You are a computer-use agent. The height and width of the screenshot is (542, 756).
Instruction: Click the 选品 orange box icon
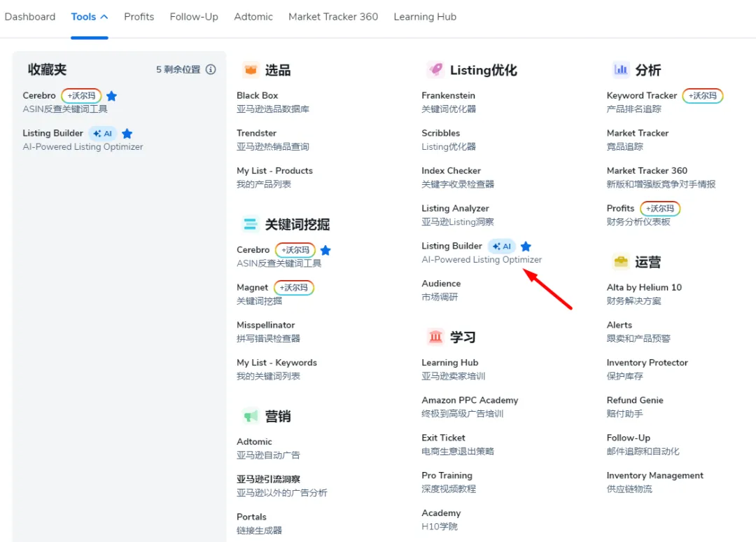[x=250, y=71]
